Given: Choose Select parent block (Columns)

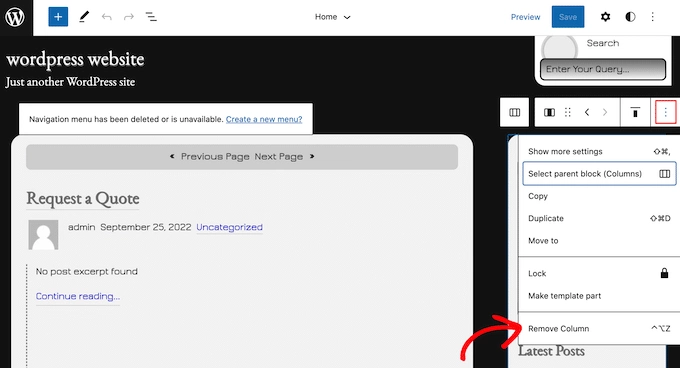Looking at the screenshot, I should point(599,174).
